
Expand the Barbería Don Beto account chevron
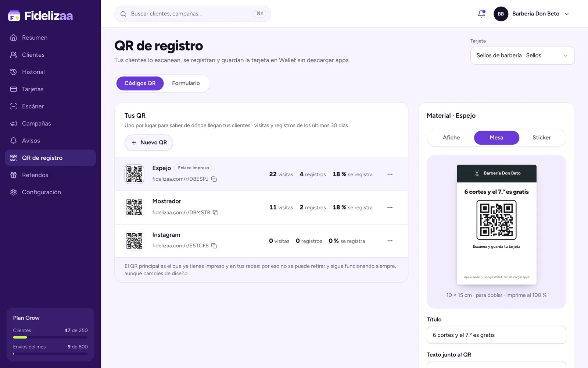click(x=567, y=14)
